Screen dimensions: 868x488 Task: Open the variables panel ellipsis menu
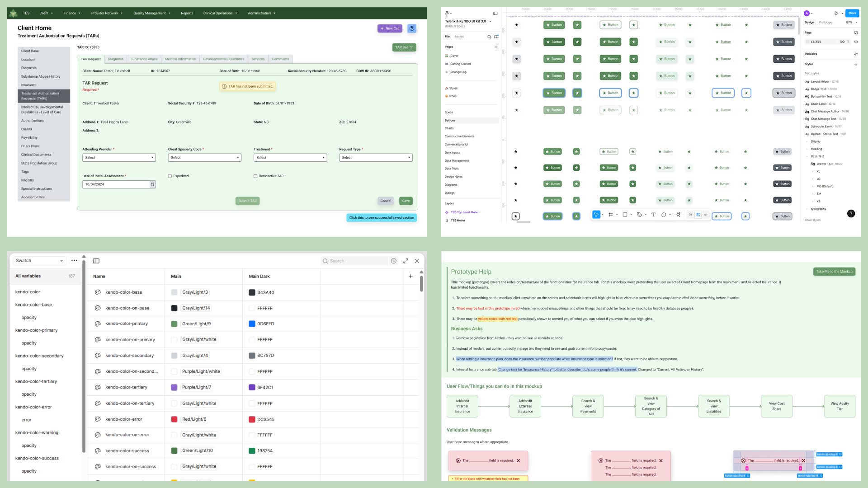click(74, 261)
